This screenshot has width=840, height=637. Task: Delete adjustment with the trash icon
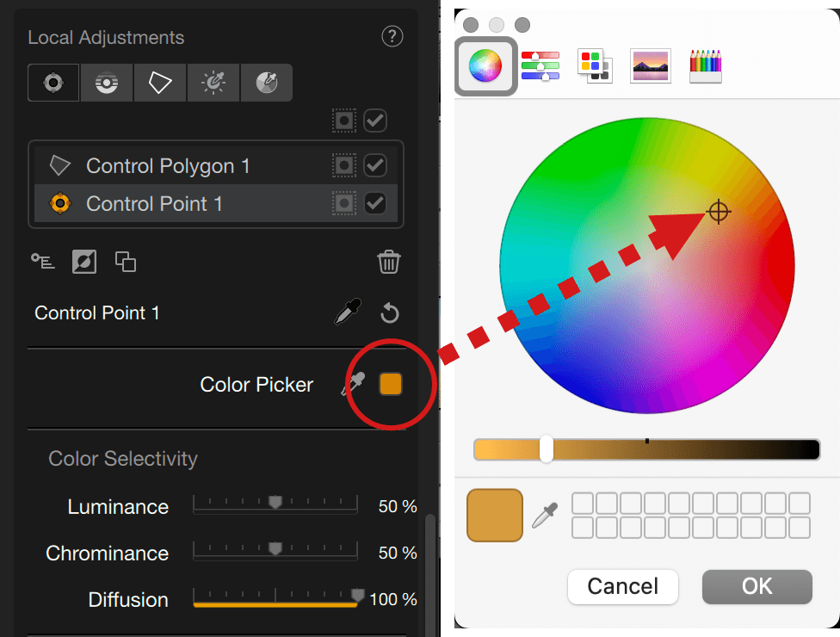(389, 262)
